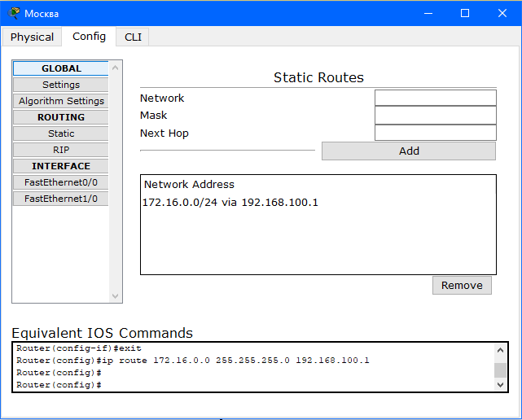
Task: Open the global Settings page
Action: point(61,85)
